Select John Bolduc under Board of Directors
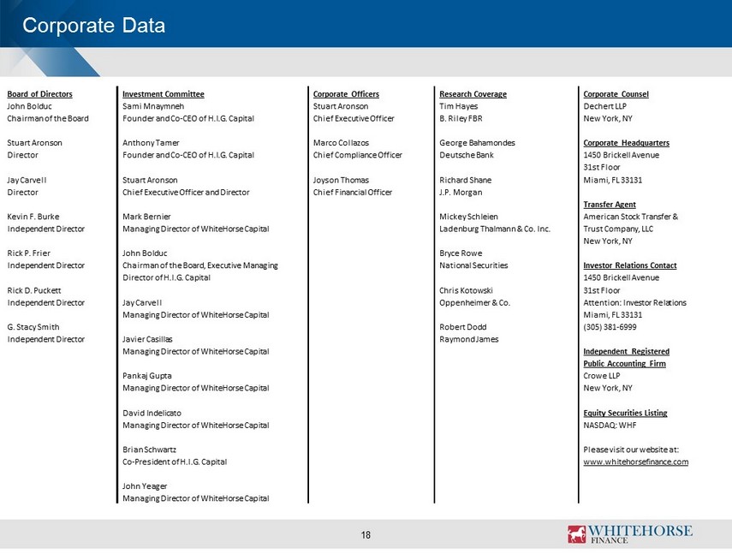This screenshot has height=560, width=732. pyautogui.click(x=29, y=106)
